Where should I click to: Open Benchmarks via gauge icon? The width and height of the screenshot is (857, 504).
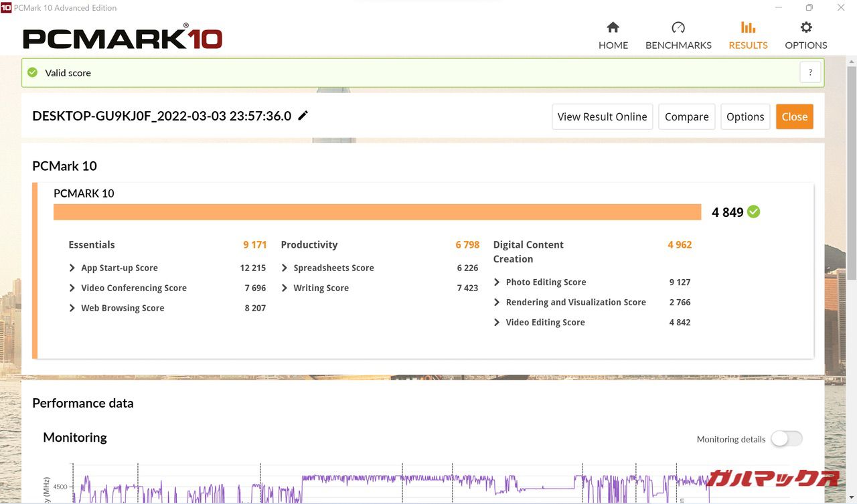coord(678,27)
